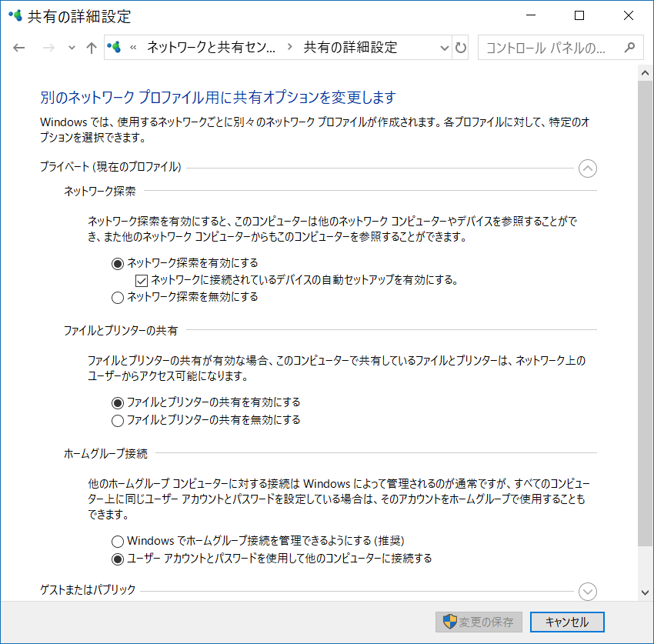654x644 pixels.
Task: Close the 共有の詳細設定 window
Action: click(x=628, y=15)
